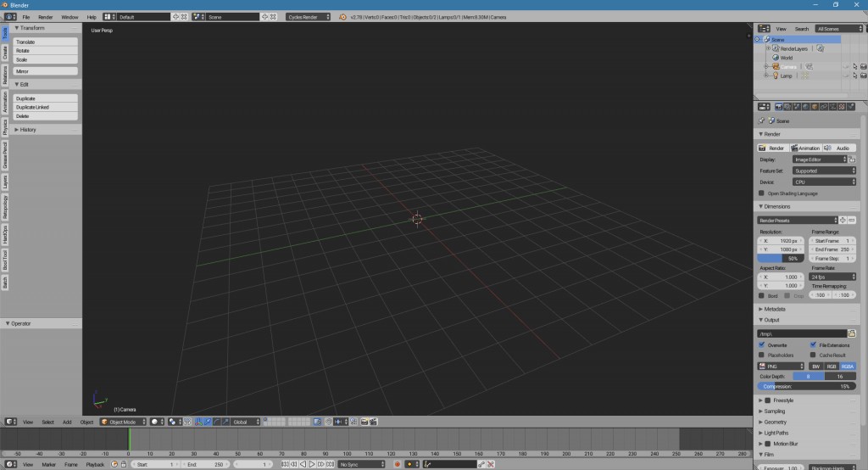Open the Object Mode dropdown
Image resolution: width=868 pixels, height=470 pixels.
(123, 422)
